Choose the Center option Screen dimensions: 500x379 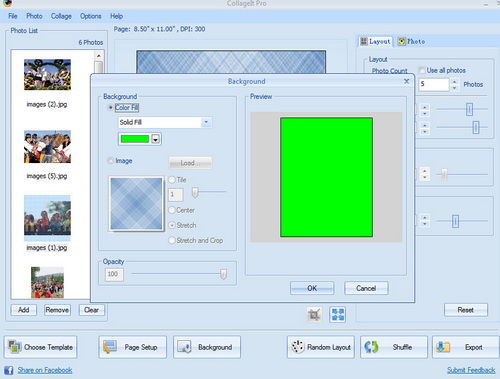click(x=172, y=210)
